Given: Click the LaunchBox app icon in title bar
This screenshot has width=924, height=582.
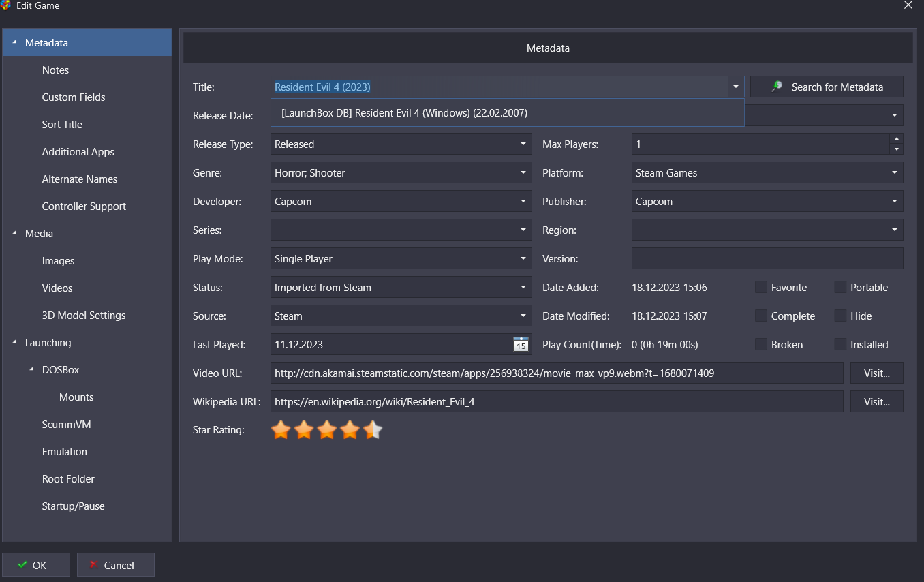Looking at the screenshot, I should [x=5, y=5].
